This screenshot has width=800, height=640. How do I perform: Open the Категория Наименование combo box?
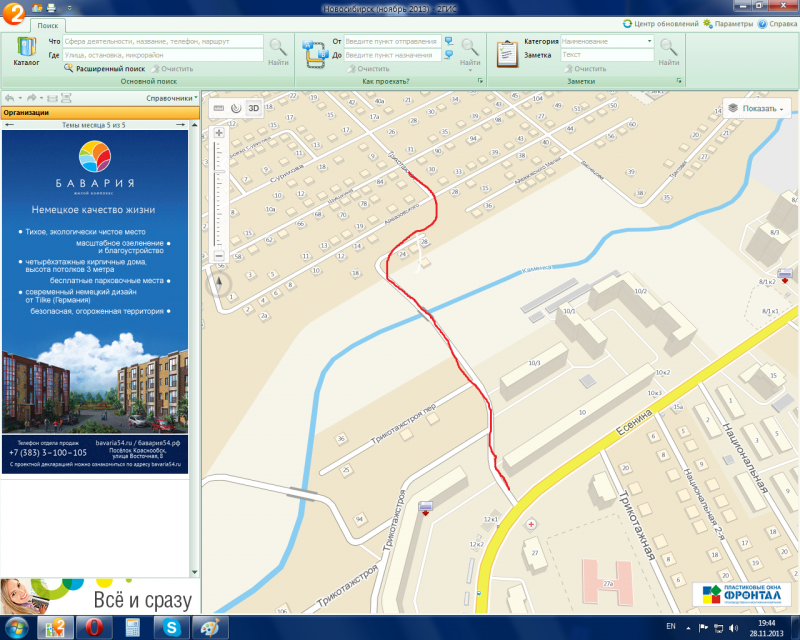(x=607, y=41)
